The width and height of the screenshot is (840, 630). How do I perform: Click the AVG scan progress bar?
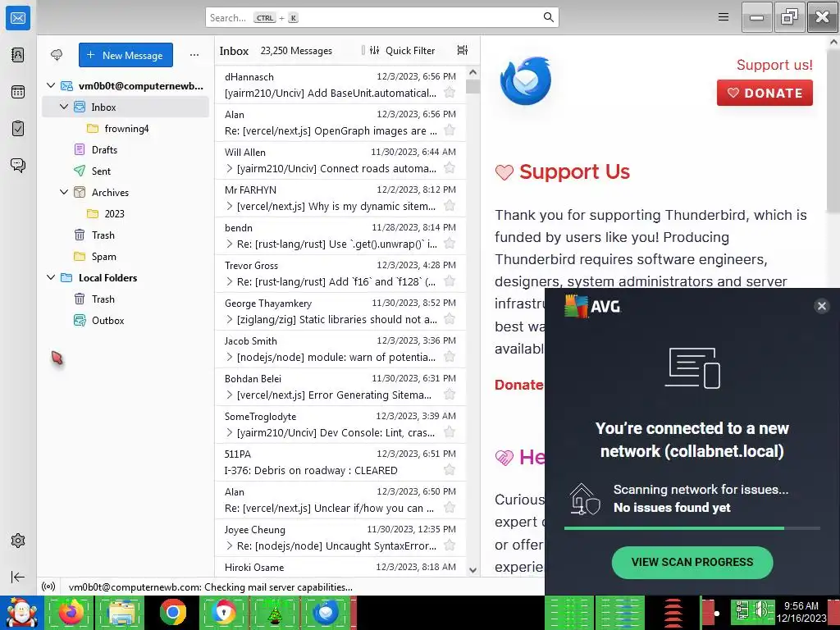(692, 528)
